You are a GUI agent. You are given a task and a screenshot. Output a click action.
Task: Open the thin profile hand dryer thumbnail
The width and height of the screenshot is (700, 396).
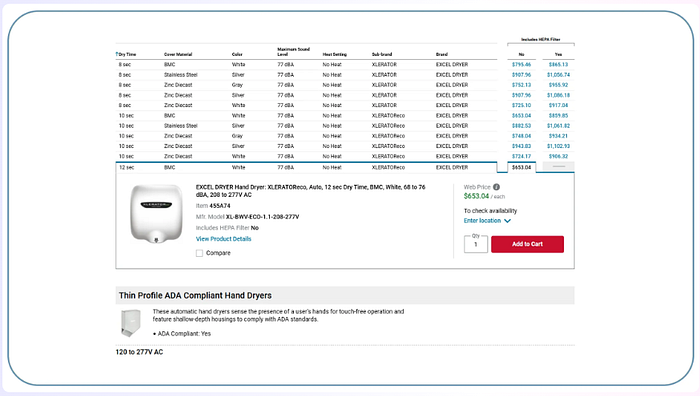[131, 323]
